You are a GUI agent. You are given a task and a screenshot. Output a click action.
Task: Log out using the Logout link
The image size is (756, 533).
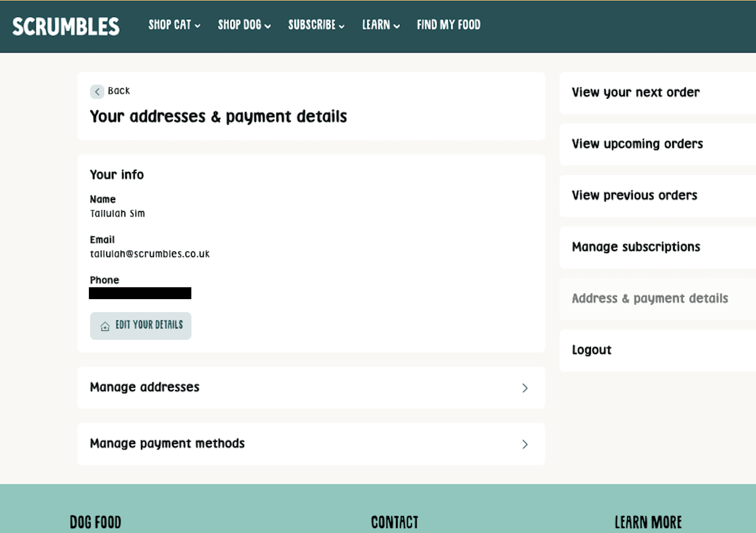[591, 350]
